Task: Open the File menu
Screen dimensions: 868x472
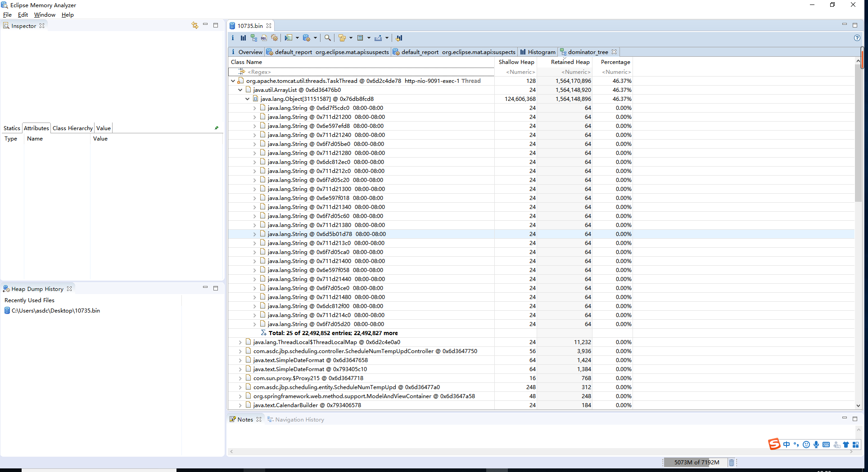Action: click(x=8, y=15)
